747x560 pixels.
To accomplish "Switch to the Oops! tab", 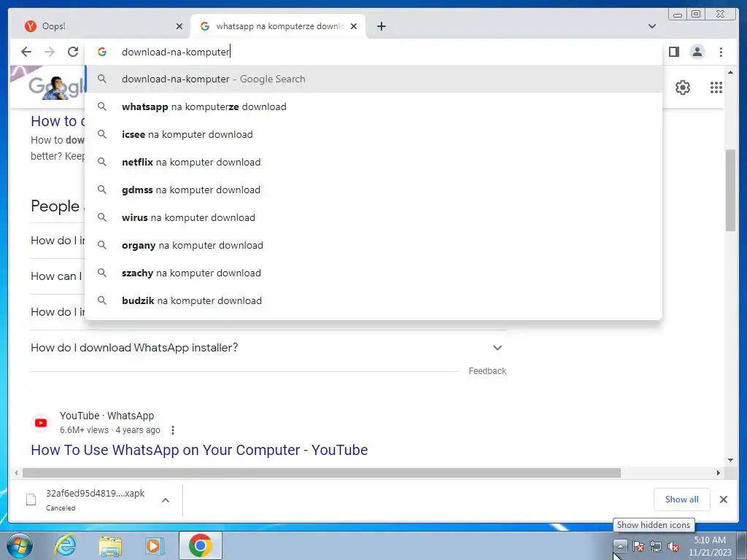I will [100, 26].
